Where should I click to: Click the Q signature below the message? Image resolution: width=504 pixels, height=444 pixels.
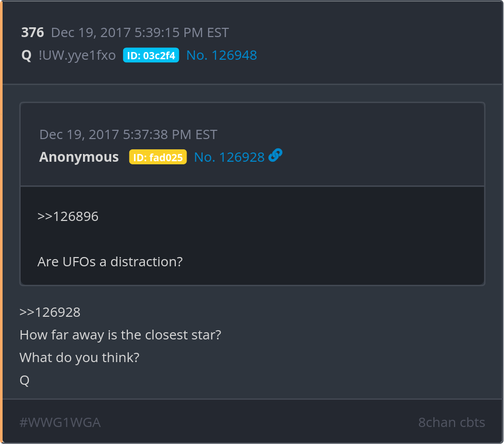(x=24, y=381)
